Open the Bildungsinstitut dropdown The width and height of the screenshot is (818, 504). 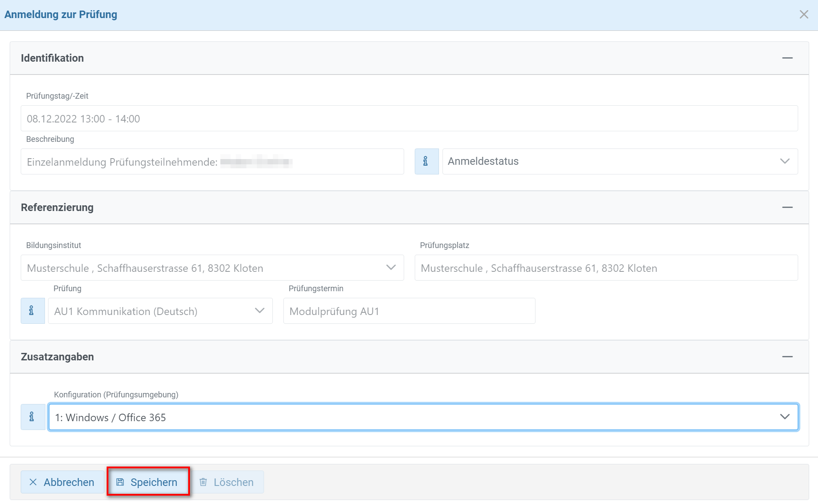coord(212,267)
